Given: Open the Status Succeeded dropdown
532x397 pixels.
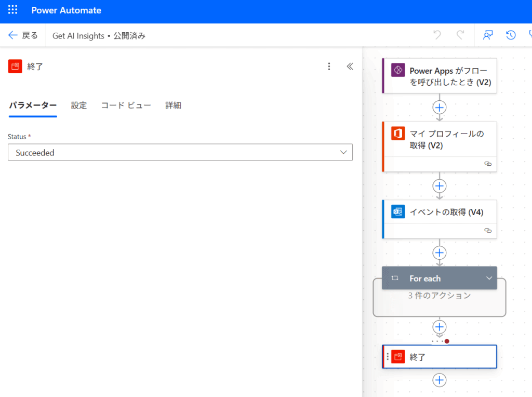Looking at the screenshot, I should tap(180, 152).
